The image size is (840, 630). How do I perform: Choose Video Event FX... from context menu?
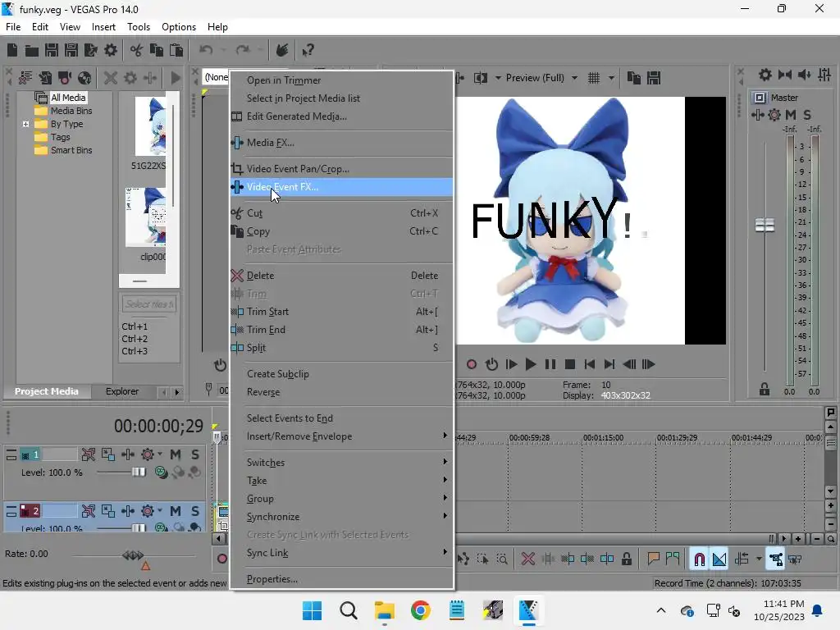(x=341, y=187)
